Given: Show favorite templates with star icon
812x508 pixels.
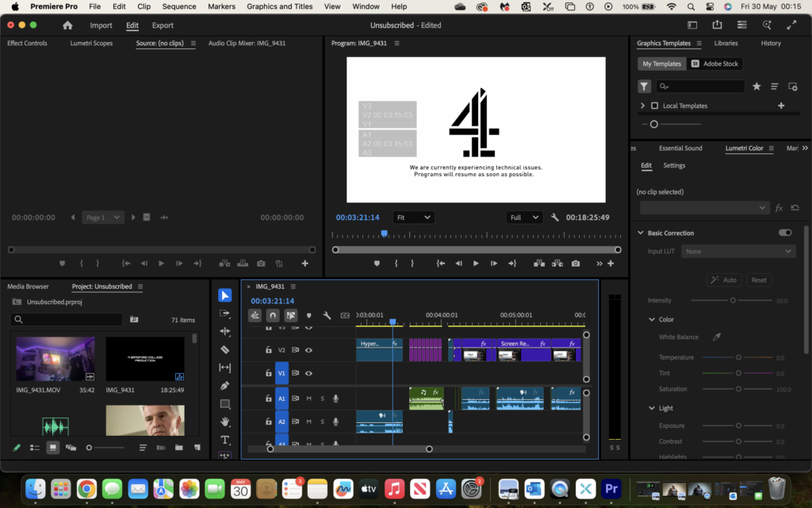Looking at the screenshot, I should 756,87.
